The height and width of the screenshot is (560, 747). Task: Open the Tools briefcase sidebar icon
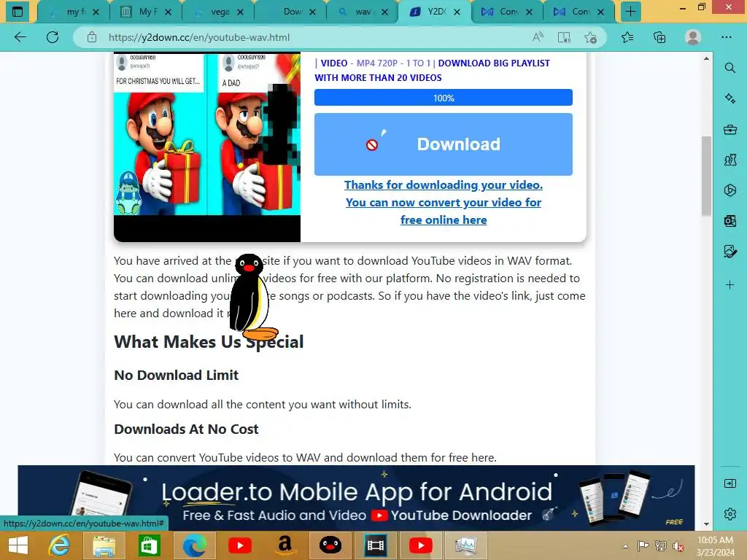click(x=729, y=129)
